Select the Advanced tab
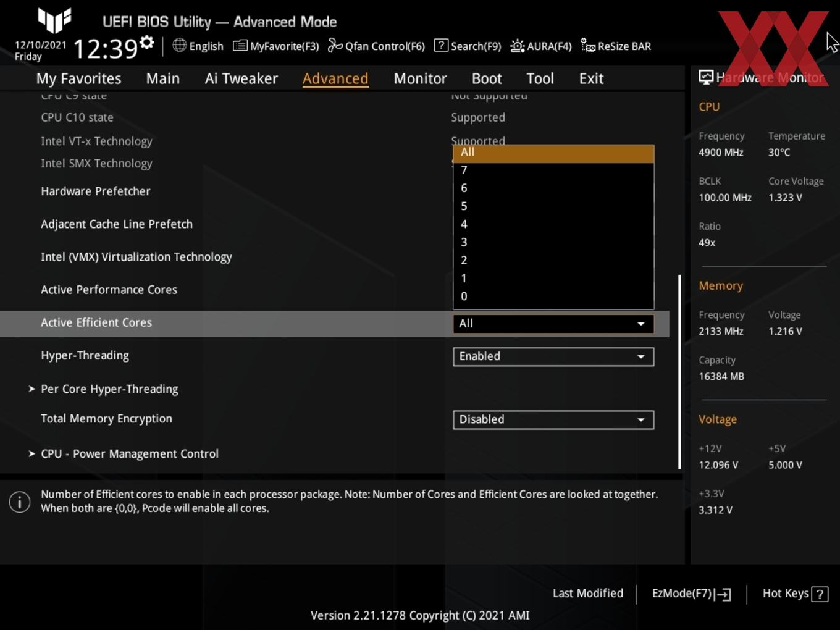Image resolution: width=840 pixels, height=630 pixels. click(335, 78)
